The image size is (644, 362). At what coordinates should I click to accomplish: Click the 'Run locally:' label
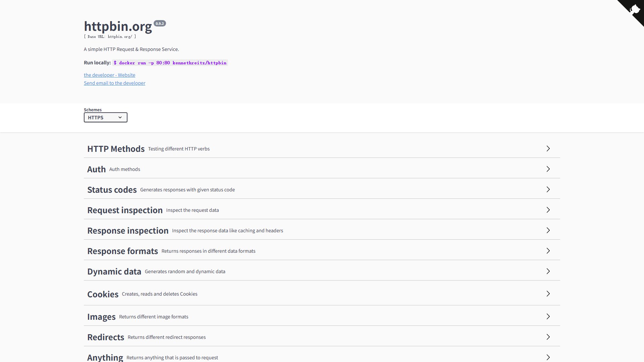(97, 63)
